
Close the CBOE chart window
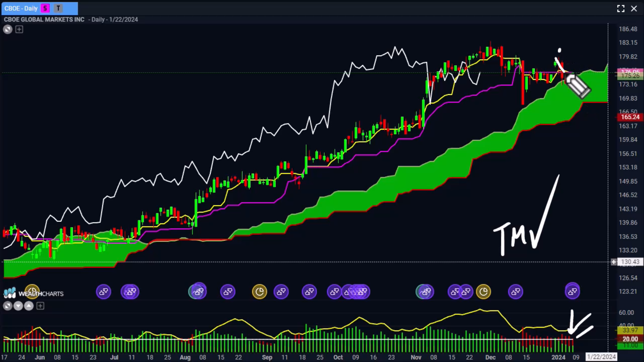(x=634, y=8)
